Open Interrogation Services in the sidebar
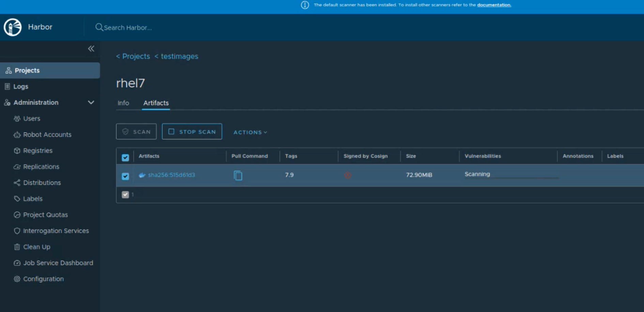 [56, 231]
